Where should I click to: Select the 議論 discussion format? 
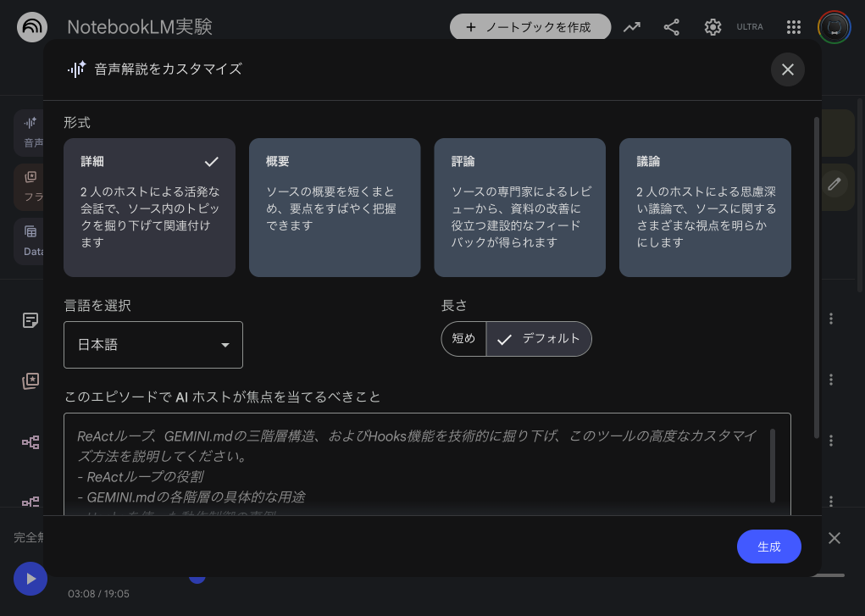tap(705, 207)
